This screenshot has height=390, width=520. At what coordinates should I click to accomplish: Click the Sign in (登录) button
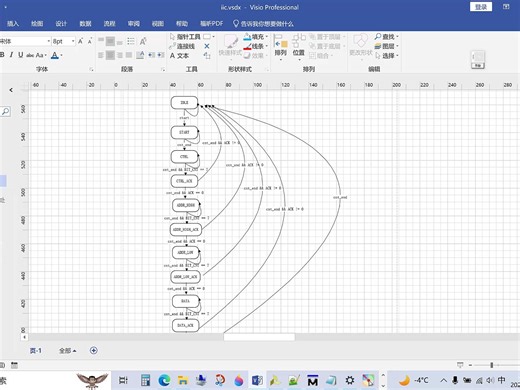click(481, 7)
